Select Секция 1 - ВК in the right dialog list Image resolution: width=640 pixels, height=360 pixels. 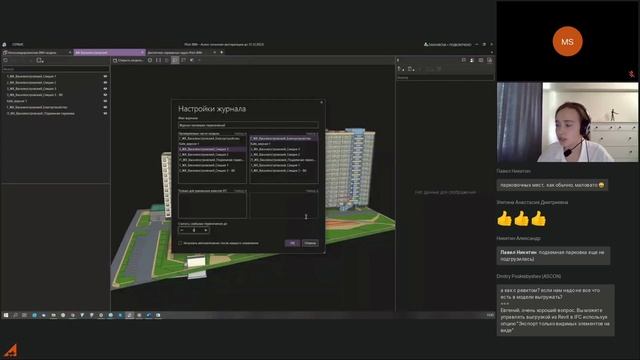[284, 171]
